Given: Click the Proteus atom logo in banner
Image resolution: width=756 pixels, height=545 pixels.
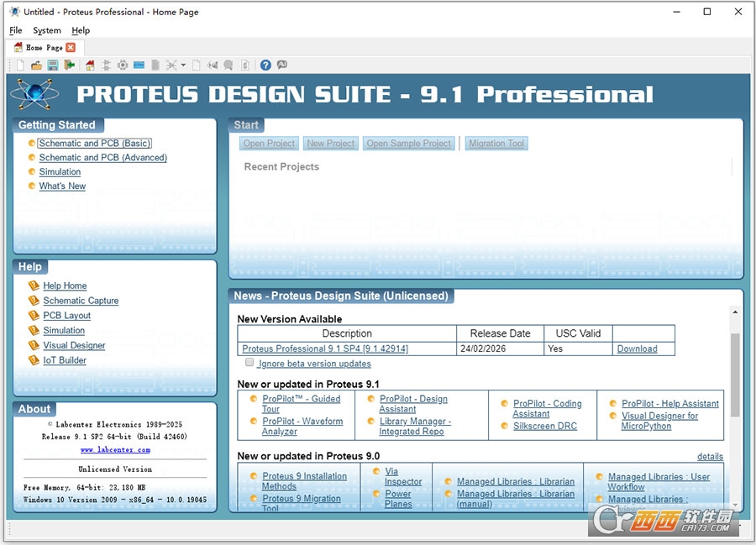Looking at the screenshot, I should click(x=34, y=93).
